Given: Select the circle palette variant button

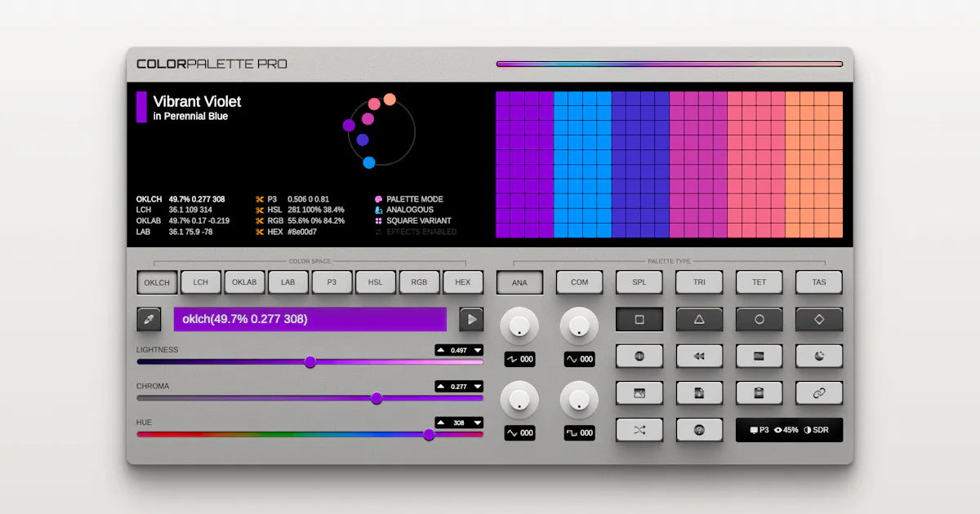Looking at the screenshot, I should [759, 320].
